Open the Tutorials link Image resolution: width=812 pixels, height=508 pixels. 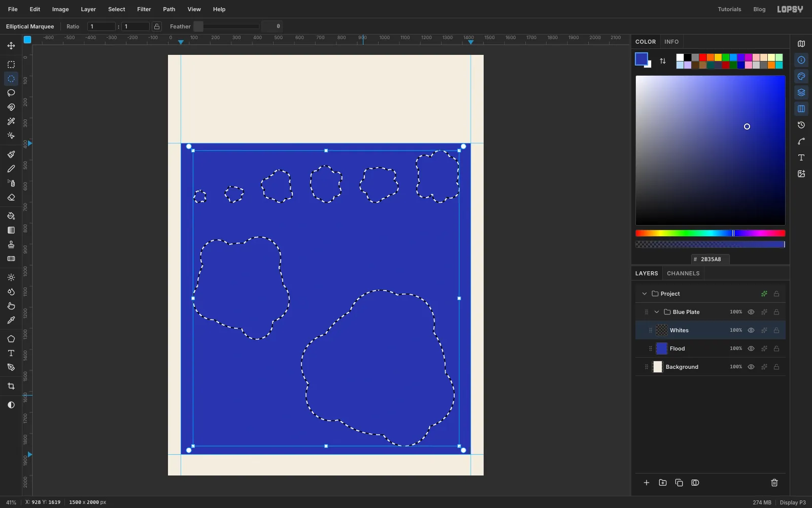coord(729,9)
